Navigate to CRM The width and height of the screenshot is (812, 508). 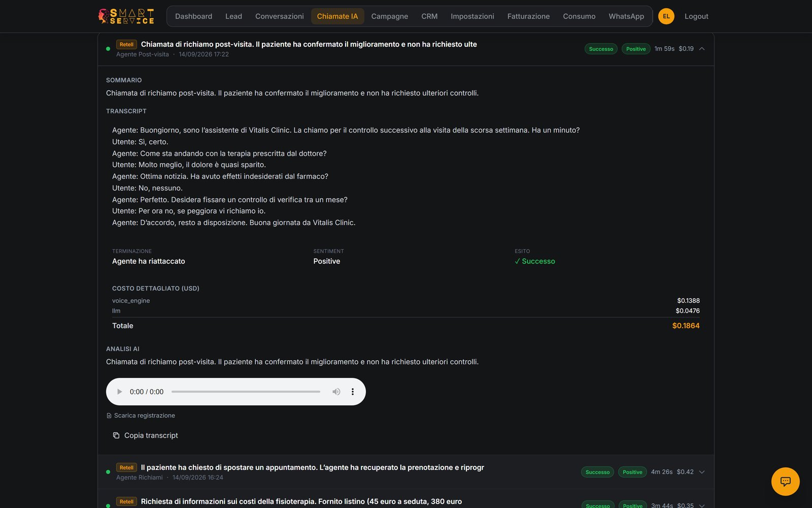[429, 16]
